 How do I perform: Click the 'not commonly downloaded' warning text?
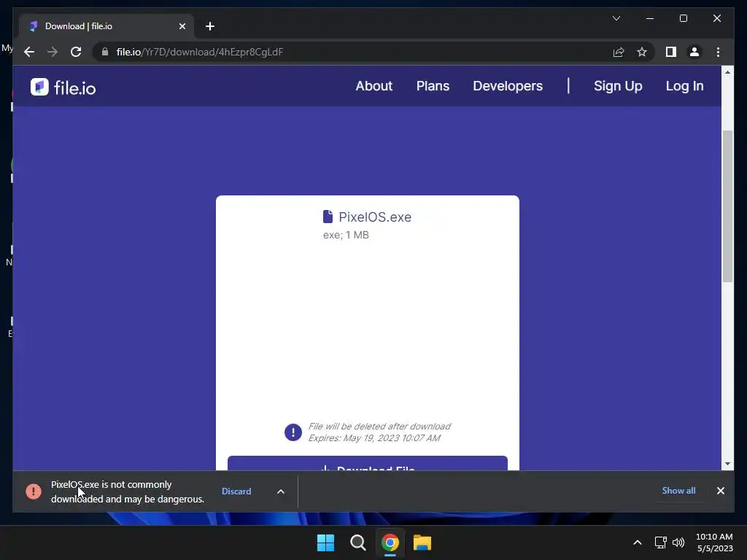coord(128,491)
